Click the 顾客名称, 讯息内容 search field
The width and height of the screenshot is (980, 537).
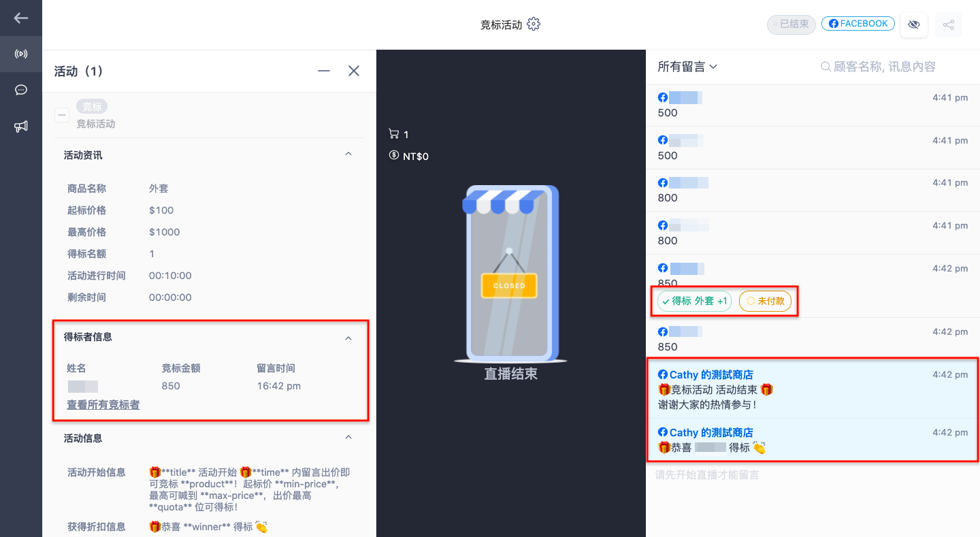885,67
